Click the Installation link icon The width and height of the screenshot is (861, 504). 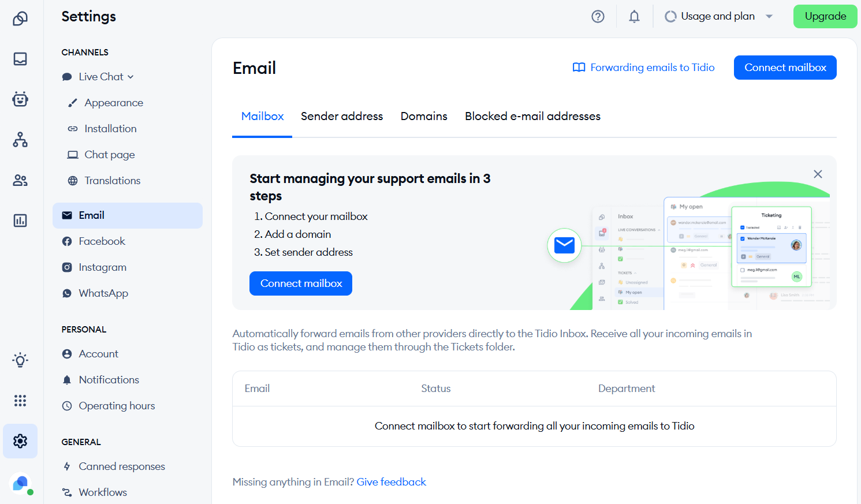(73, 129)
